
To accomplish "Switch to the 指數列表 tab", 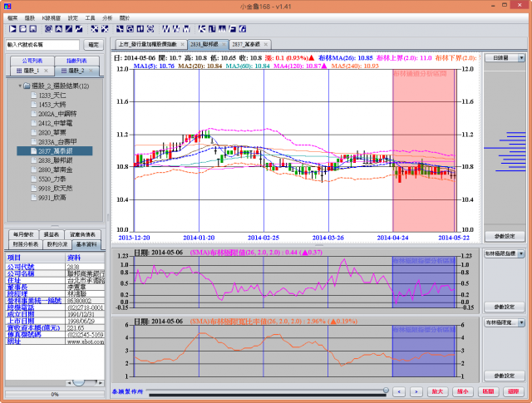I will [77, 61].
